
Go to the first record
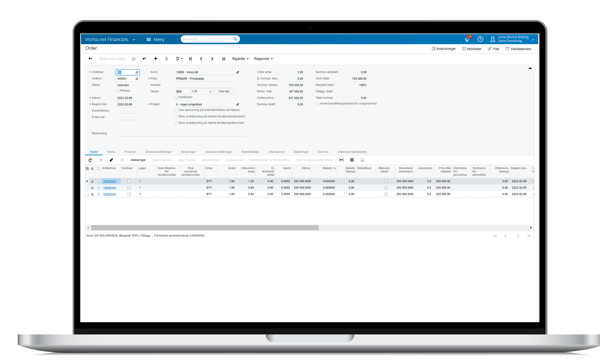click(190, 59)
